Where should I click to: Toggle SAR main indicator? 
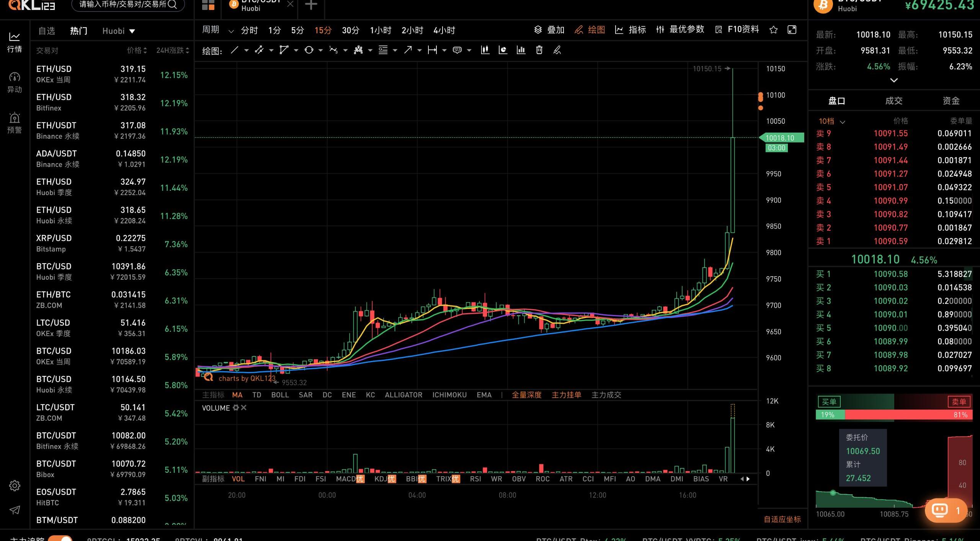pyautogui.click(x=305, y=395)
